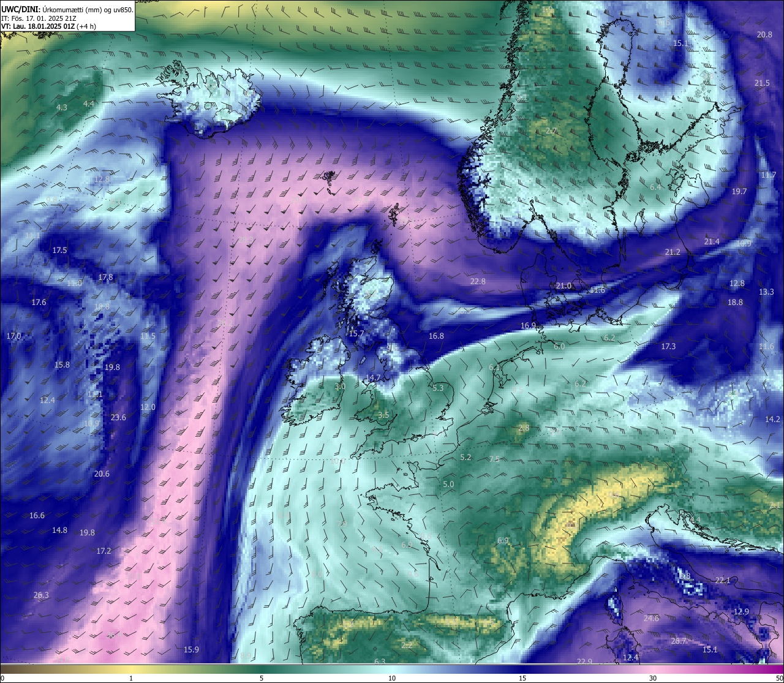The height and width of the screenshot is (683, 784).
Task: Click the map value 6.4
Action: point(655,187)
